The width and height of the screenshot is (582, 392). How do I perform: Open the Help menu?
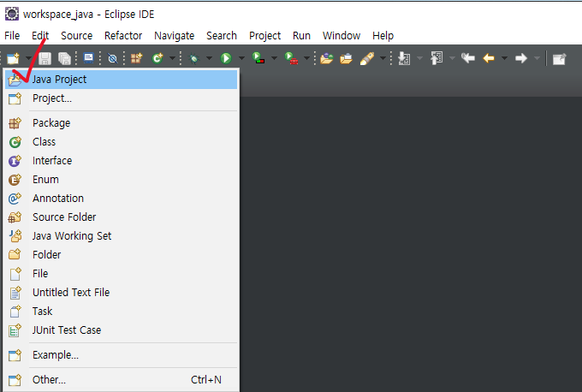click(x=383, y=36)
